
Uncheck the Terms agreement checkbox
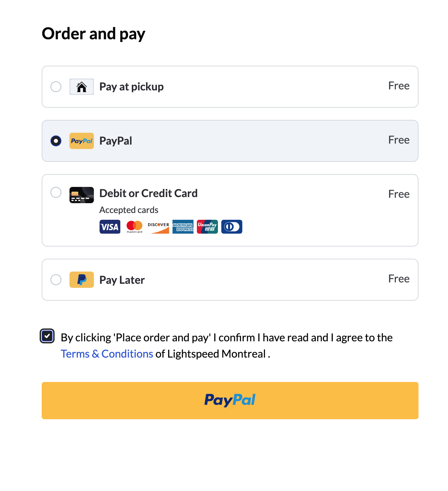[47, 336]
